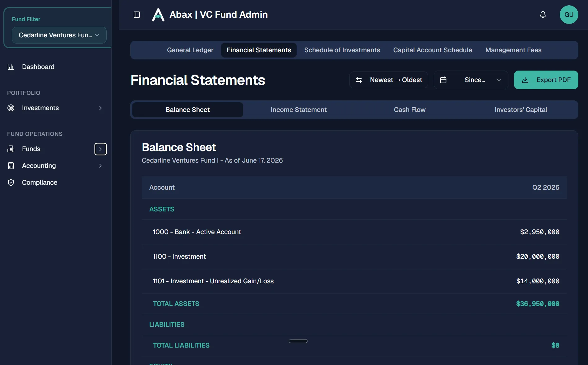Image resolution: width=588 pixels, height=365 pixels.
Task: Click the Abax logo icon
Action: click(x=158, y=15)
